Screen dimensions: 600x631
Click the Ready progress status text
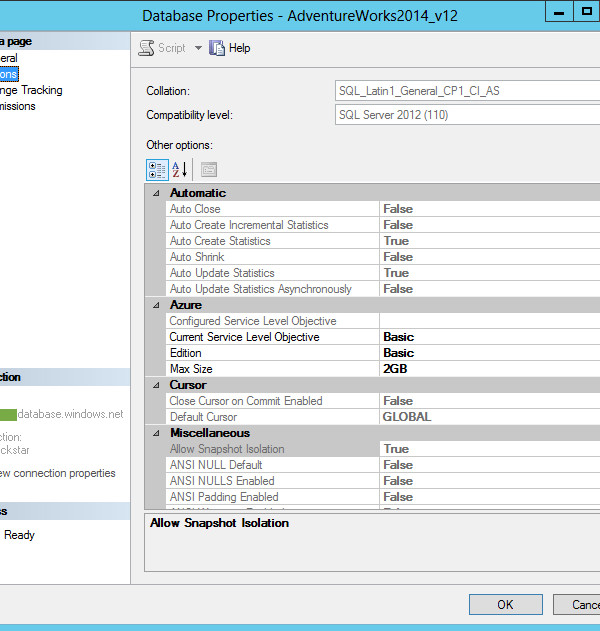[x=19, y=535]
